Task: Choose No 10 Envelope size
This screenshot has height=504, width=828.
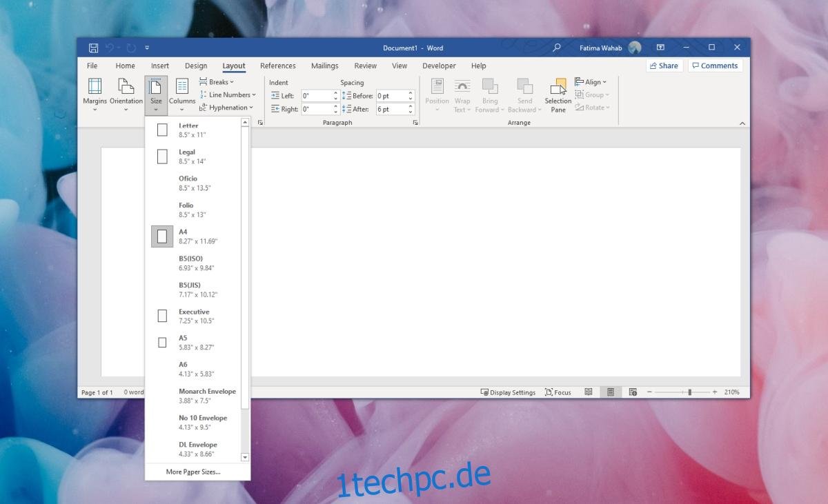Action: pyautogui.click(x=193, y=422)
